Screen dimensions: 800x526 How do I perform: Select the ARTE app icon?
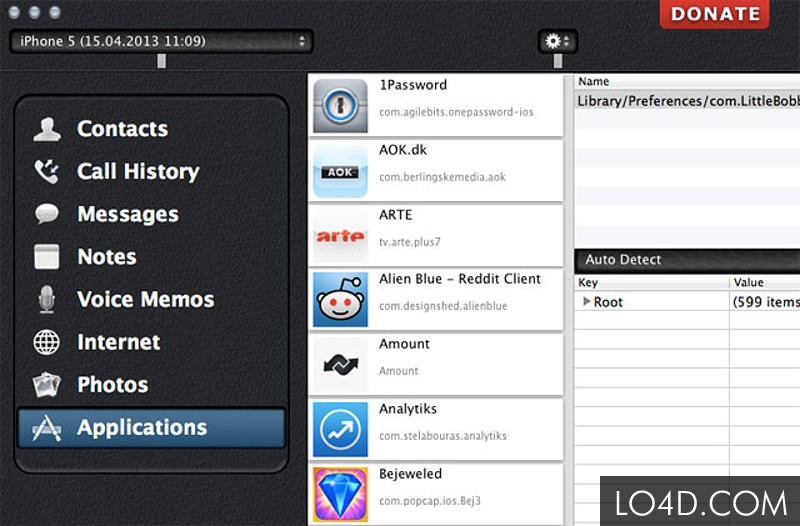coord(340,235)
